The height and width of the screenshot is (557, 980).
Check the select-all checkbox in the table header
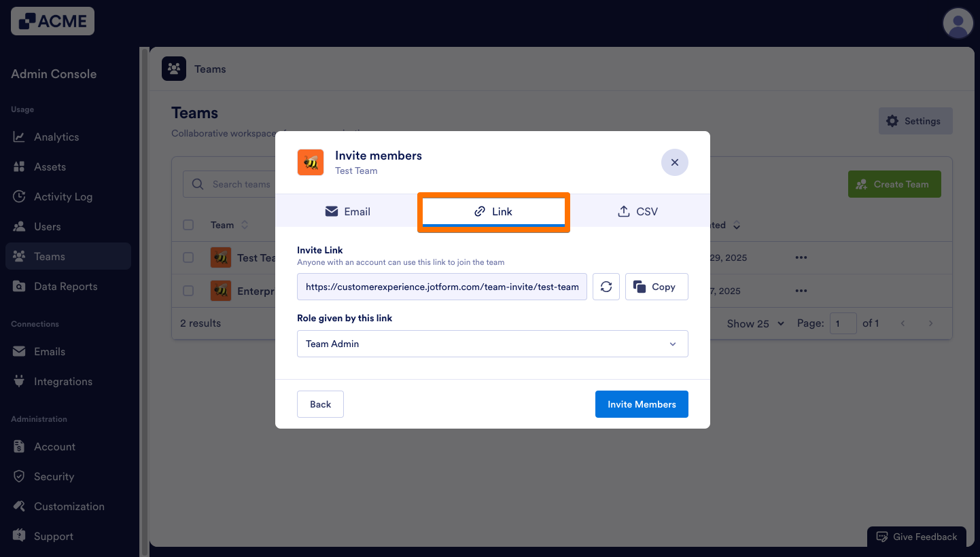[188, 225]
